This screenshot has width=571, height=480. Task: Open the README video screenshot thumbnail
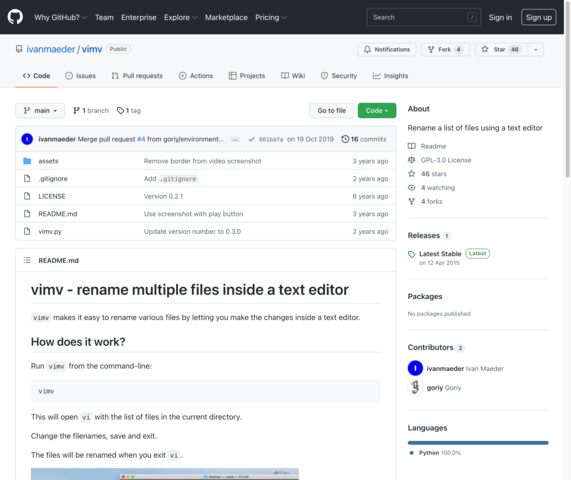tap(165, 474)
